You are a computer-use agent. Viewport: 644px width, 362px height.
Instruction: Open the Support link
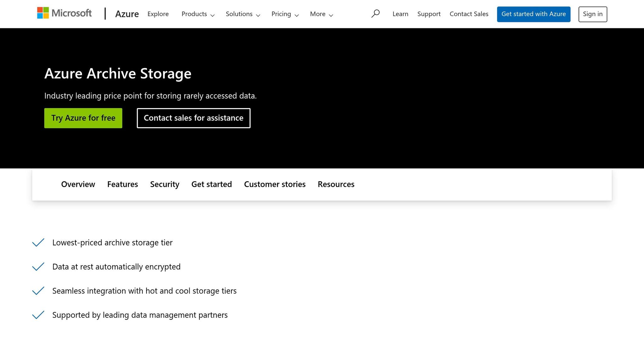click(429, 14)
